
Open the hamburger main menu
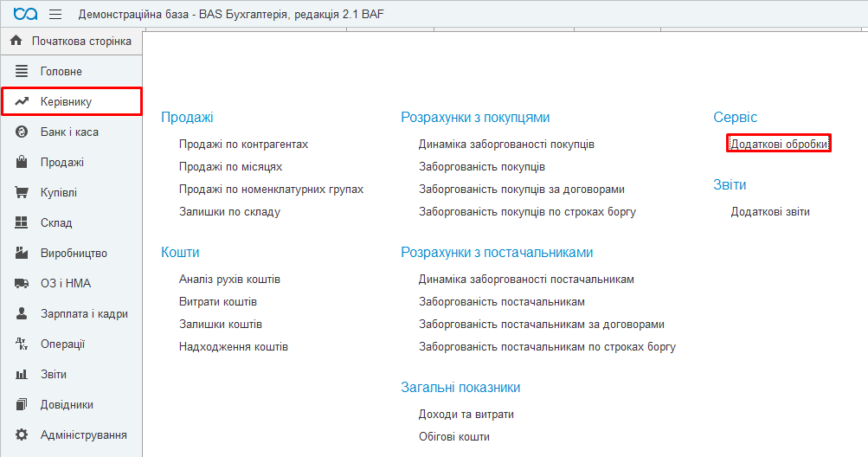(x=55, y=15)
